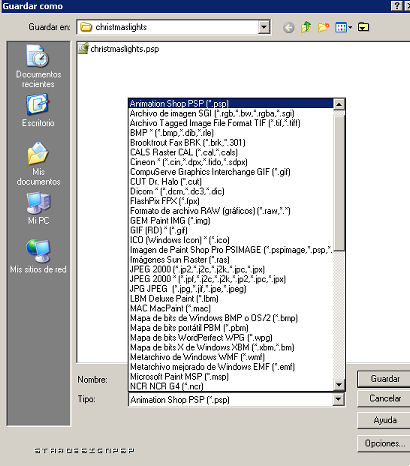
Task: Click format list scrollbar up arrow
Action: click(x=339, y=104)
